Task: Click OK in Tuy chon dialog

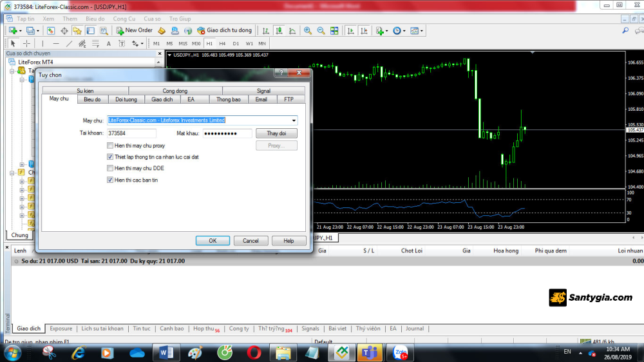Action: pyautogui.click(x=213, y=241)
